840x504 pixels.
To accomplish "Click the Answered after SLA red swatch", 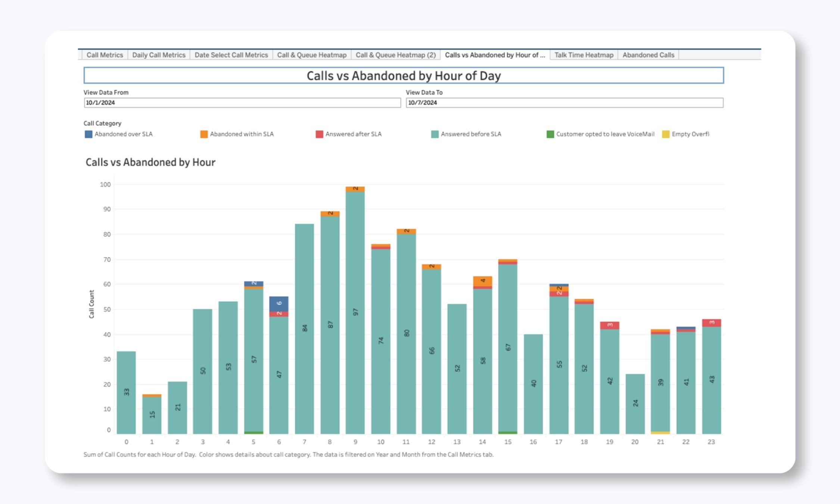I will 319,134.
